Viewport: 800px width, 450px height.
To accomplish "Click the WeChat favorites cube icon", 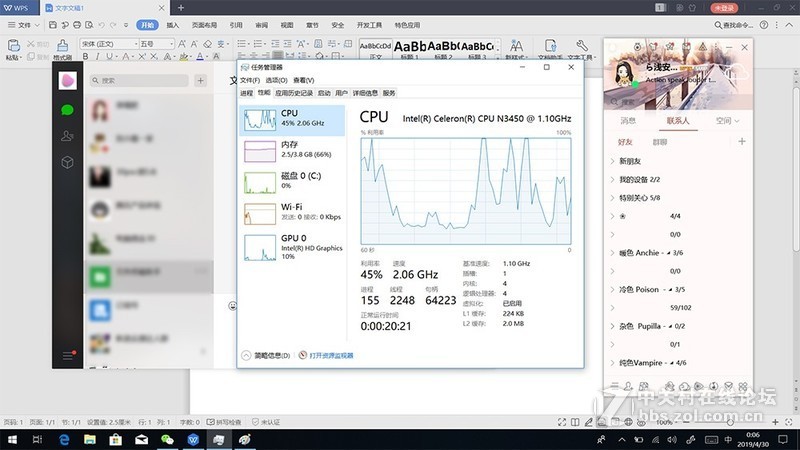I will click(x=68, y=162).
